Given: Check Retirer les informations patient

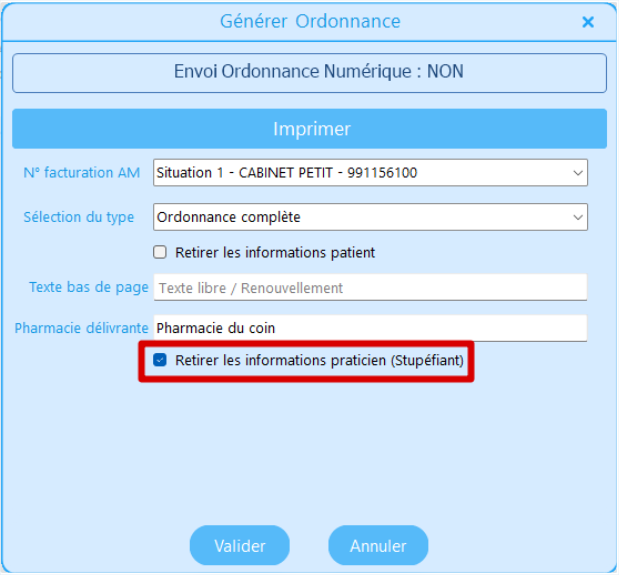Looking at the screenshot, I should point(160,252).
